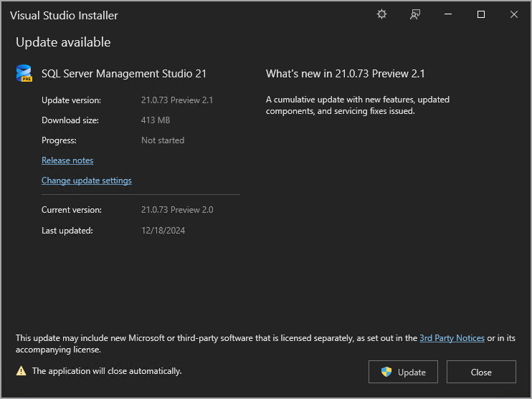Click the last updated date 12/18/2024
The height and width of the screenshot is (399, 532).
click(x=163, y=231)
